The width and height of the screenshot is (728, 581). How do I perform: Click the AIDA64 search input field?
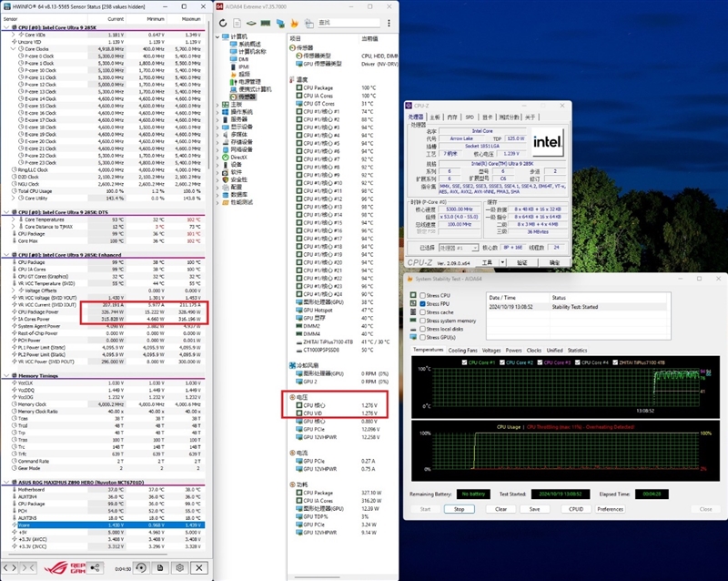349,23
